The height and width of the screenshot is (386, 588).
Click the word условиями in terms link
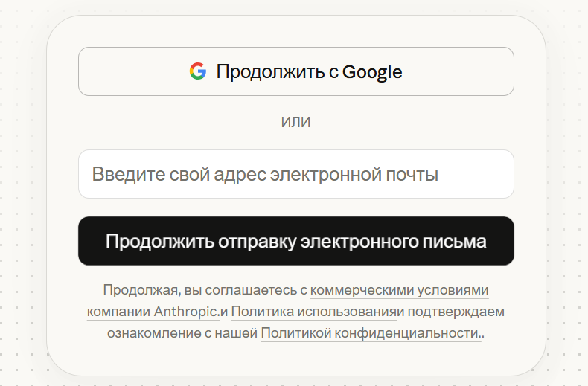point(453,290)
